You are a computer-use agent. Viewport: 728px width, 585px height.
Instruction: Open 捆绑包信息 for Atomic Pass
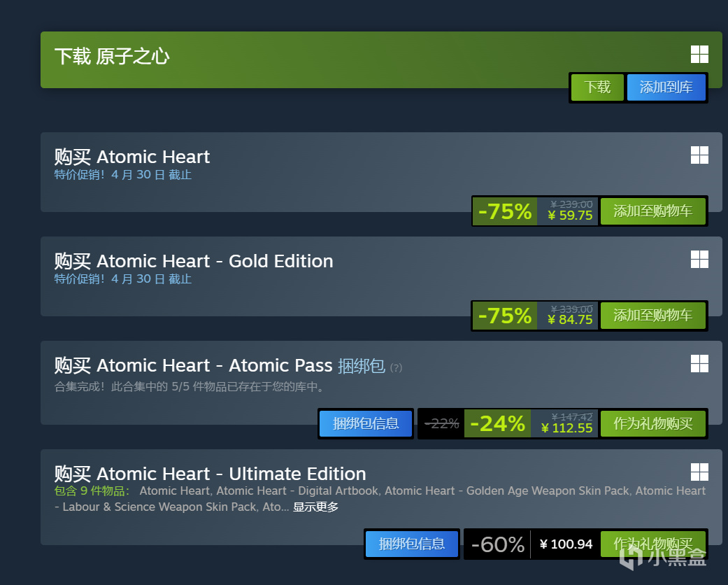(x=366, y=423)
